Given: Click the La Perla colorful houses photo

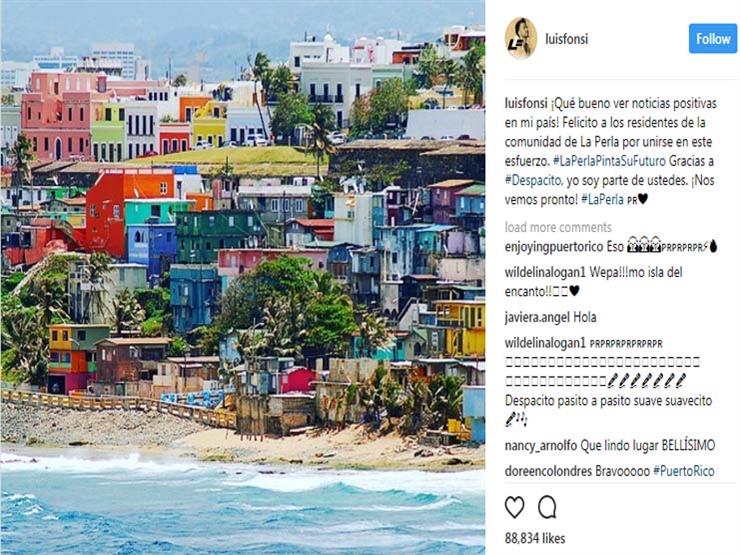Looking at the screenshot, I should [x=243, y=278].
